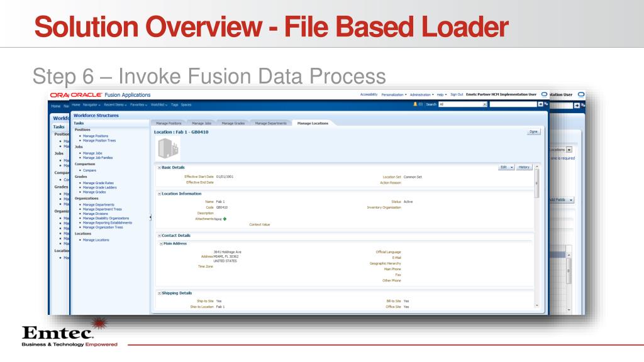Screen dimensions: 644x362
Task: Click Tags in the navigation bar
Action: (x=175, y=105)
